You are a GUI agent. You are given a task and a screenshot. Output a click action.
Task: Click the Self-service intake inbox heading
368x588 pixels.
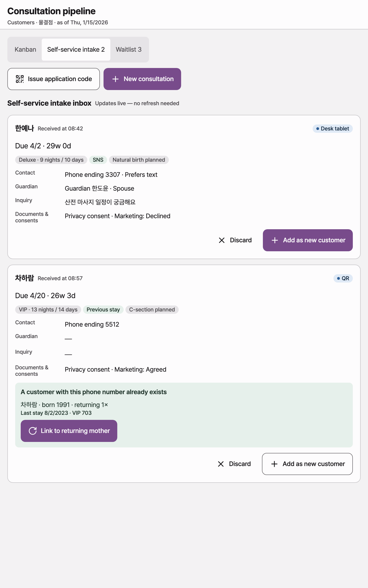pos(49,103)
